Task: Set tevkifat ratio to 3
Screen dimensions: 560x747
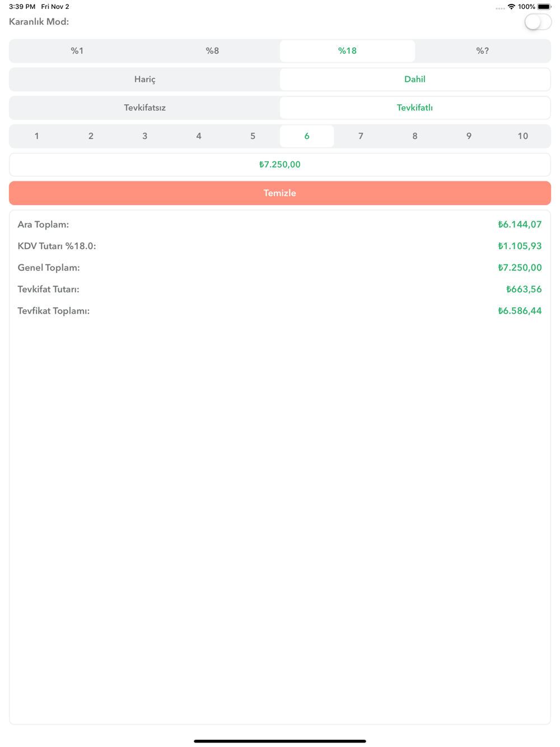Action: pyautogui.click(x=144, y=136)
